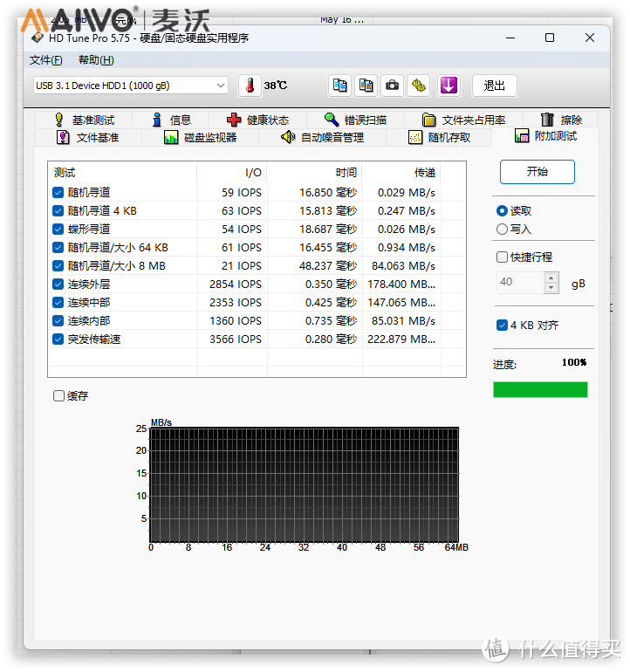
Task: Click the chart icon of 磁盘监视器
Action: 171,138
